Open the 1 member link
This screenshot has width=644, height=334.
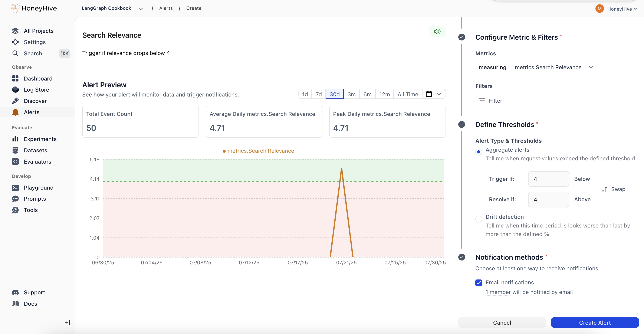pos(498,292)
